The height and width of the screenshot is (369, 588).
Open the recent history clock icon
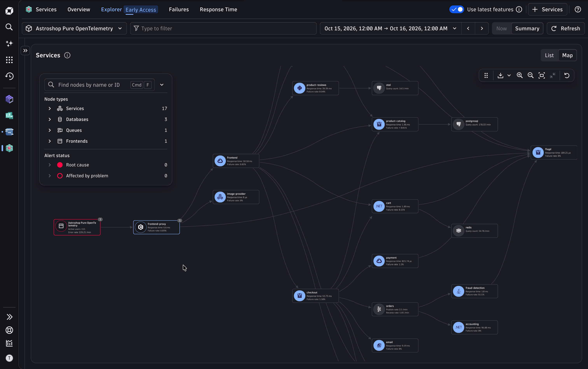click(9, 76)
